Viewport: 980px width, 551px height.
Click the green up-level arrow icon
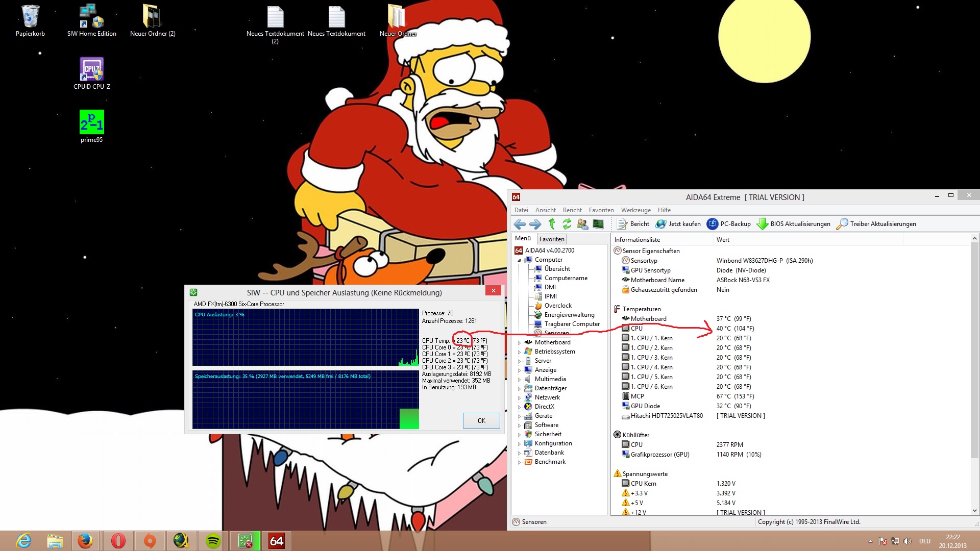pyautogui.click(x=552, y=224)
